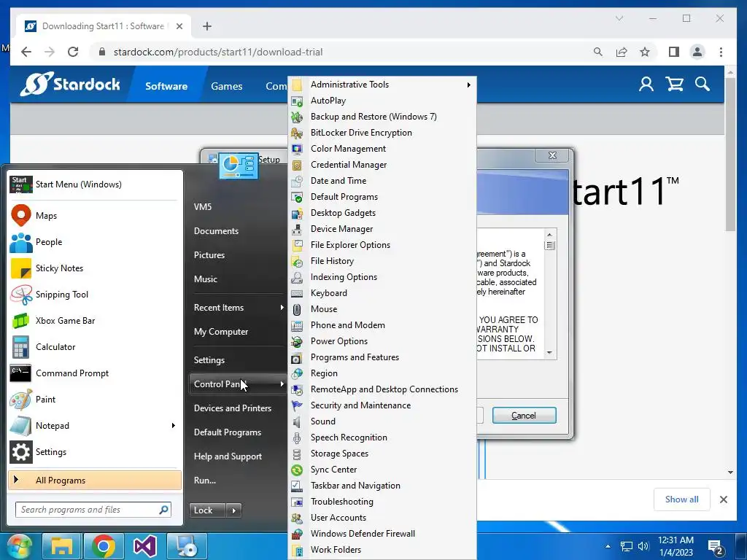Open the Maps app icon
Image resolution: width=747 pixels, height=560 pixels.
(x=21, y=216)
